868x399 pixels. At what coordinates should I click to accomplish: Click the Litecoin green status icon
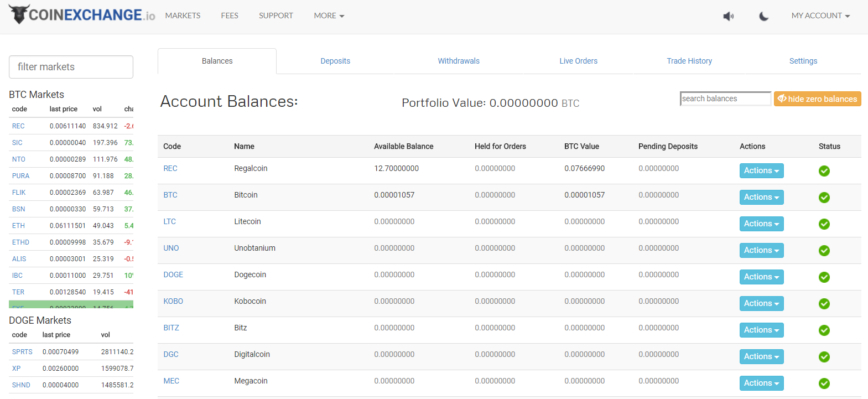click(824, 224)
